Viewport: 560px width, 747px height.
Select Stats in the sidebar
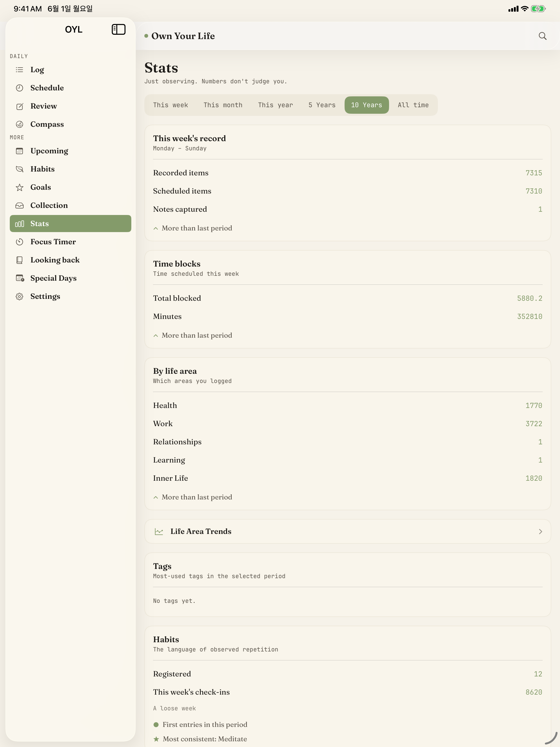pos(70,224)
